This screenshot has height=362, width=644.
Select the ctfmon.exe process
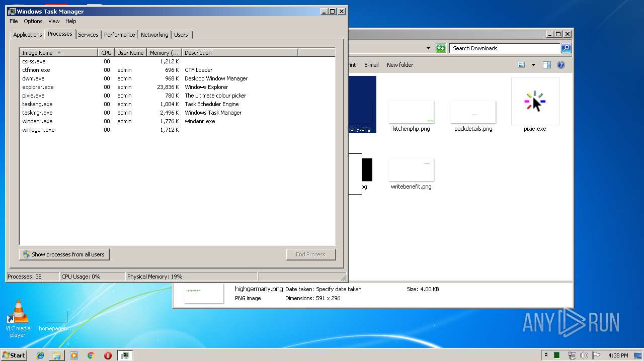[x=177, y=70]
